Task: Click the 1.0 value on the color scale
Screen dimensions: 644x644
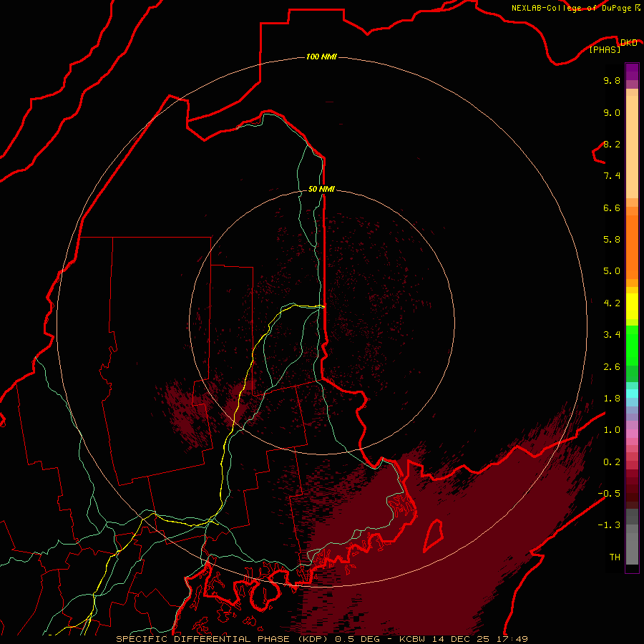Action: coord(612,430)
